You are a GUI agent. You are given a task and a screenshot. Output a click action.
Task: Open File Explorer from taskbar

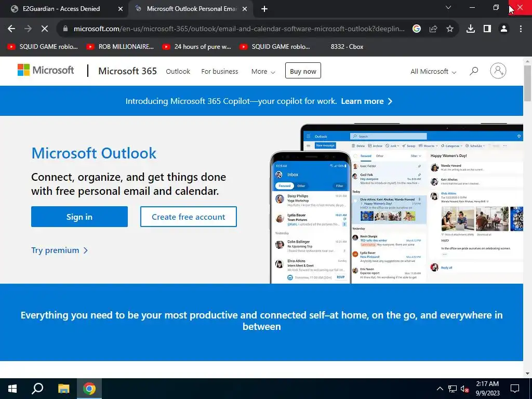(63, 389)
